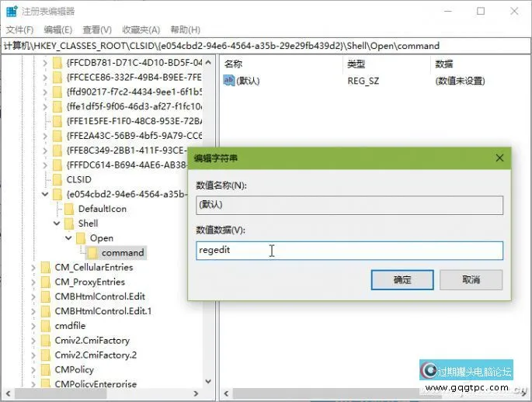532x402 pixels.
Task: Select the CMBHtmlControl.Edit.1 folder icon
Action: click(46, 311)
